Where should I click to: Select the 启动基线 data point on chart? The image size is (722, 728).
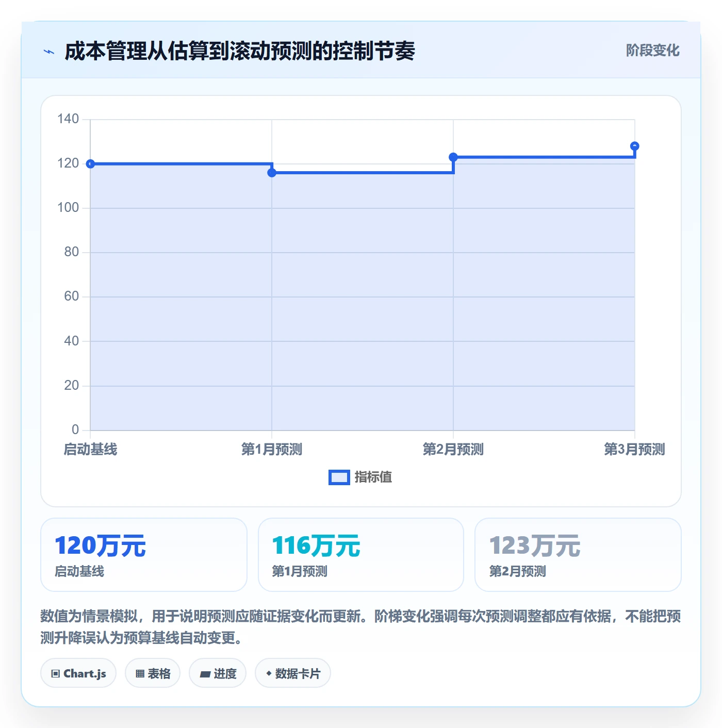pyautogui.click(x=90, y=164)
